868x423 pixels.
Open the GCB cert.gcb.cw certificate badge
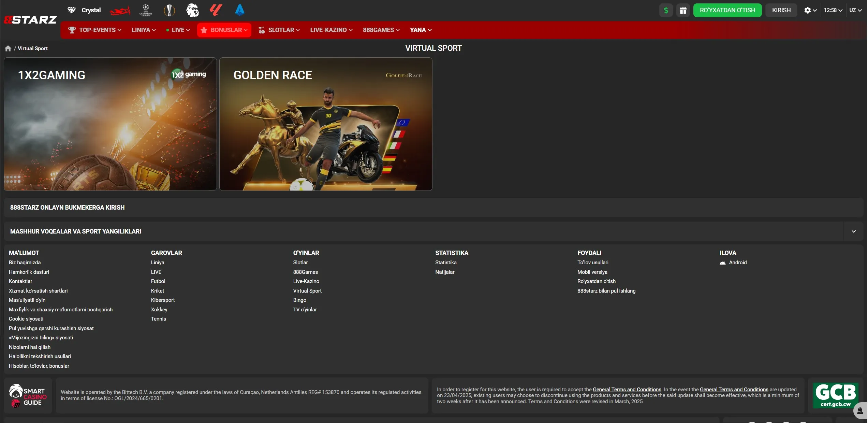pos(835,395)
